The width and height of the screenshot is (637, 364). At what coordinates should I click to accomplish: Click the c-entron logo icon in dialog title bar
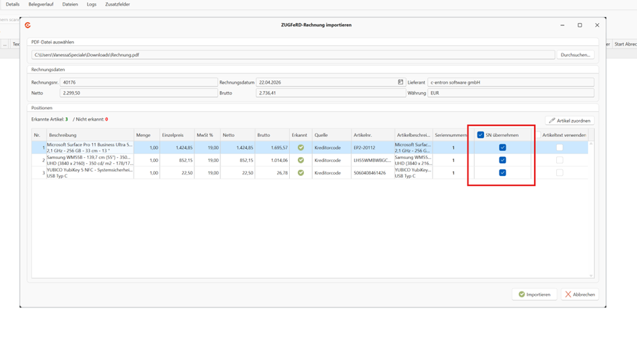click(28, 25)
